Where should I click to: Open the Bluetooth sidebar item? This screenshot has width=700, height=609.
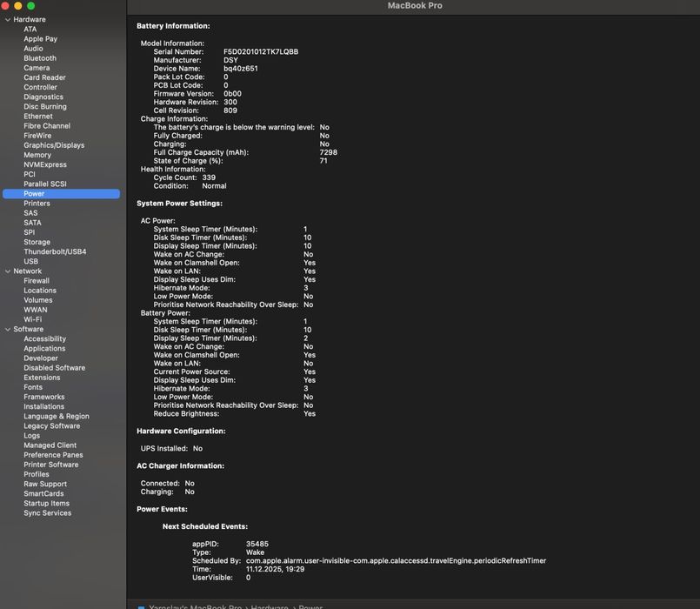40,58
